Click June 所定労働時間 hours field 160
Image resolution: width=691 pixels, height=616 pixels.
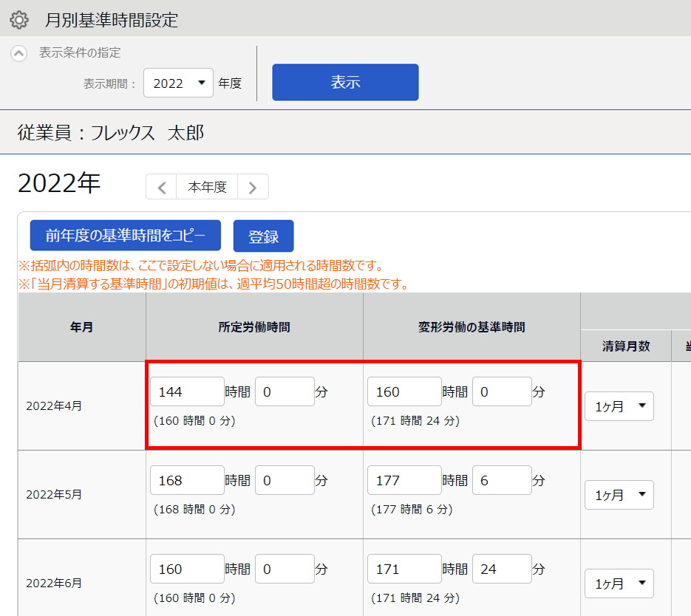(x=187, y=569)
